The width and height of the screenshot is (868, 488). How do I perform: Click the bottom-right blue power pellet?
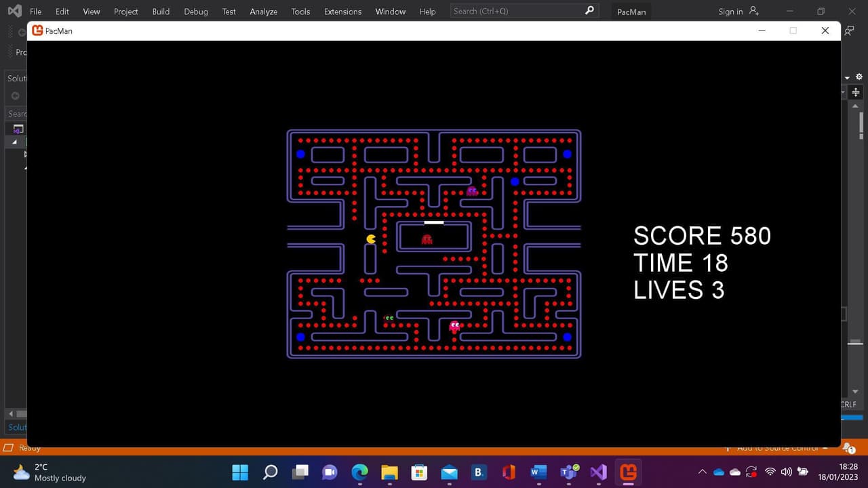click(567, 337)
